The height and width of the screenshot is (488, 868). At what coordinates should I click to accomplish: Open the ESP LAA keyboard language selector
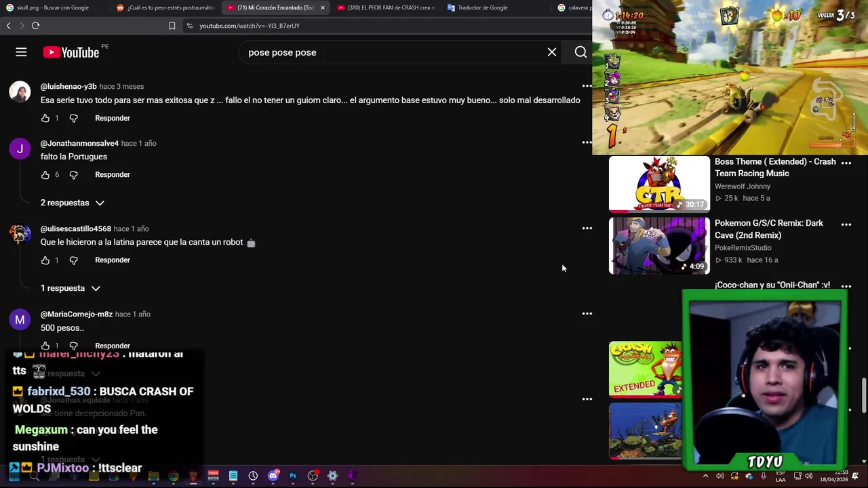pyautogui.click(x=781, y=476)
